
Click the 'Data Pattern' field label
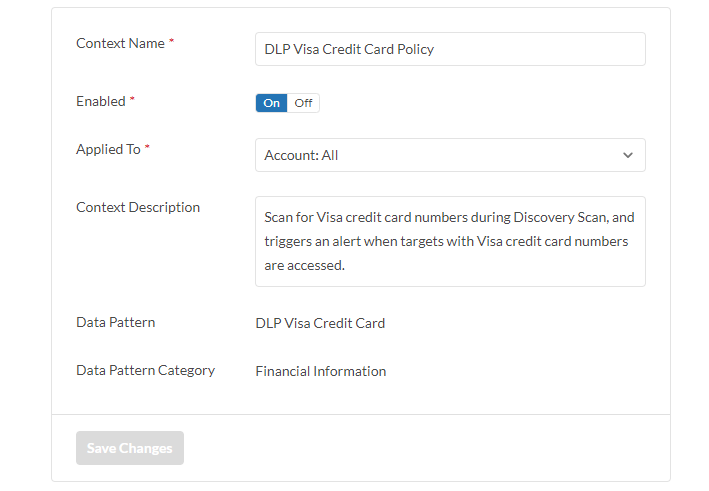click(116, 322)
